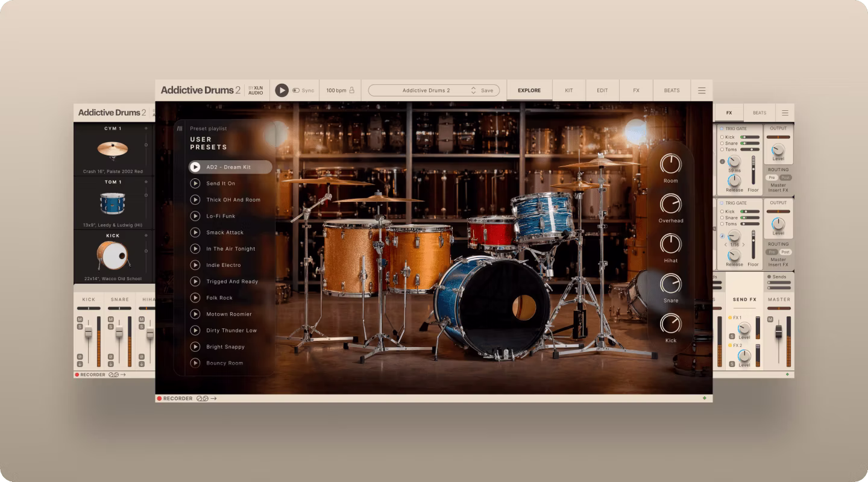The width and height of the screenshot is (868, 482).
Task: Select the Hihat mix knob
Action: 670,243
